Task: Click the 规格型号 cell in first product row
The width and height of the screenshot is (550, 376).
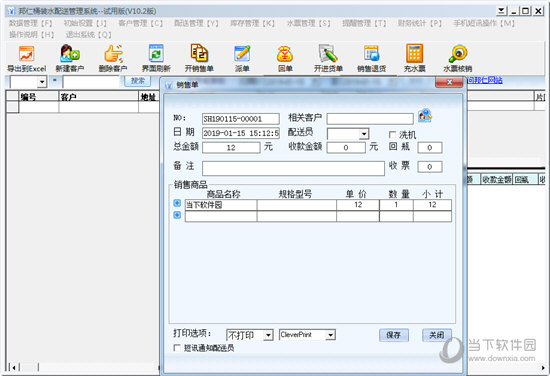Action: coord(296,205)
